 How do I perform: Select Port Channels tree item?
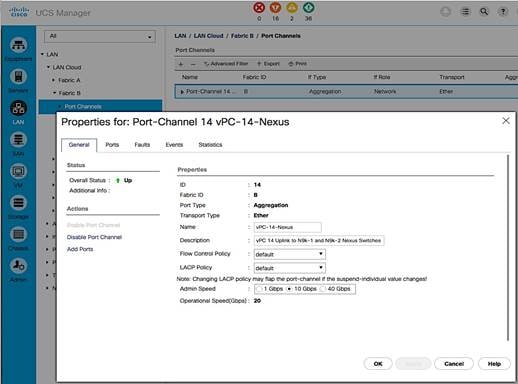(x=100, y=107)
